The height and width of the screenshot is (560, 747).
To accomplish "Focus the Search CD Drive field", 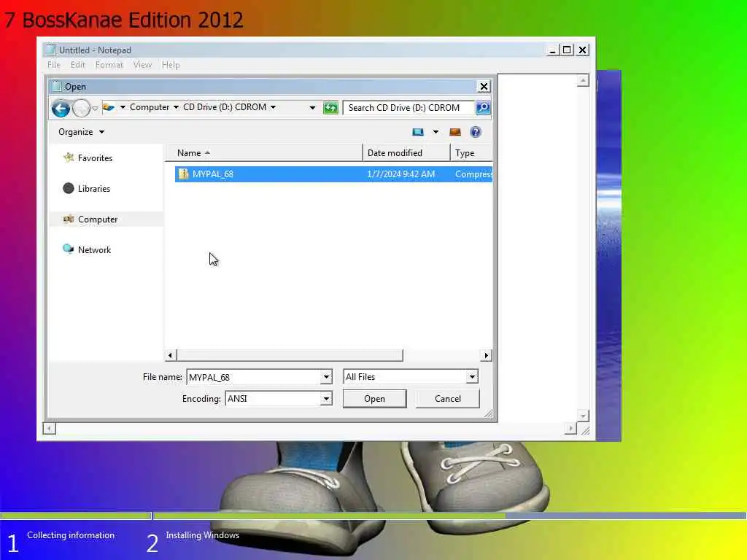I will pos(409,108).
